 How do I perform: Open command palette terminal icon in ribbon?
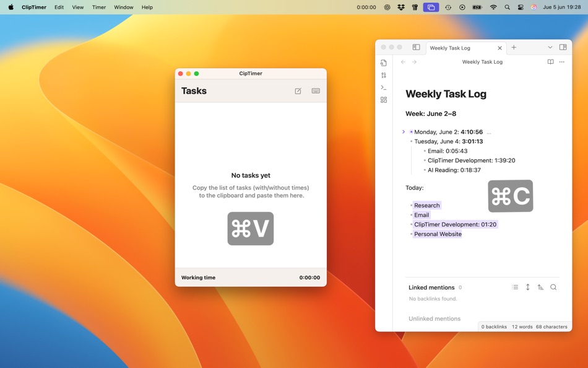tap(384, 87)
